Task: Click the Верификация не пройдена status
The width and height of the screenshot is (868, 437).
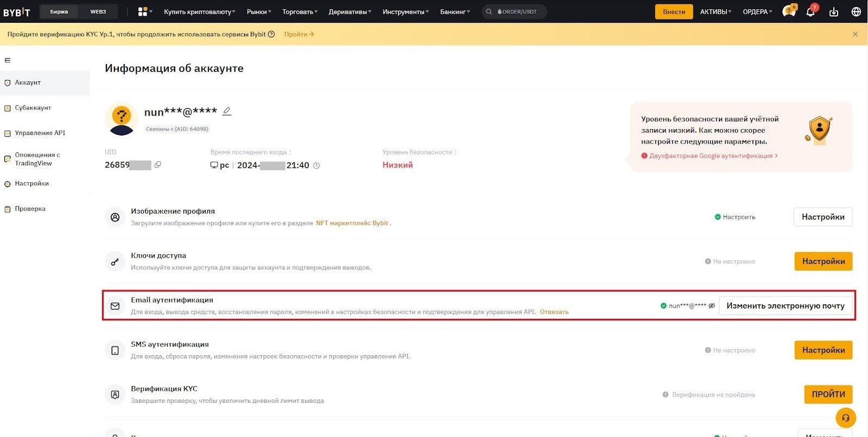Action: pyautogui.click(x=709, y=395)
